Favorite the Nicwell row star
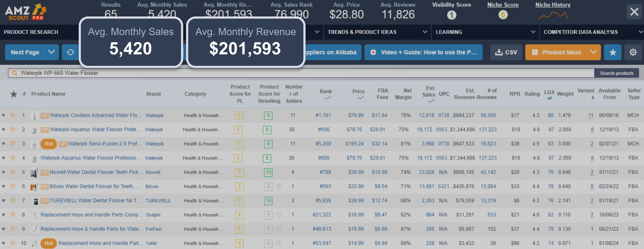644x249 pixels. [13, 171]
